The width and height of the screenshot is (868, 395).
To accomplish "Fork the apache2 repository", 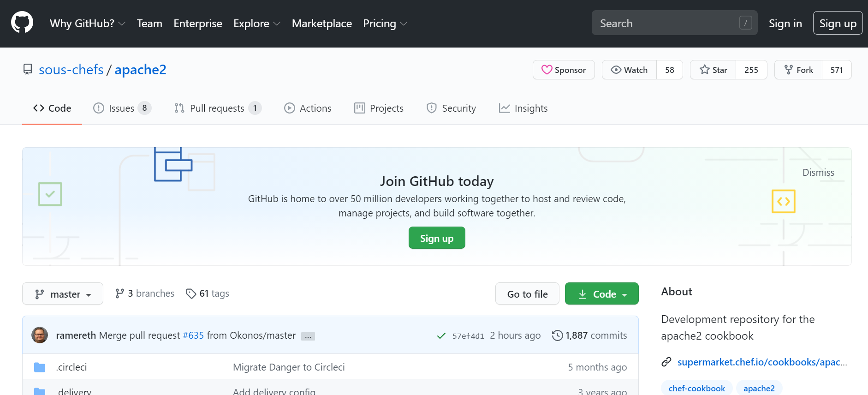I will coord(798,70).
